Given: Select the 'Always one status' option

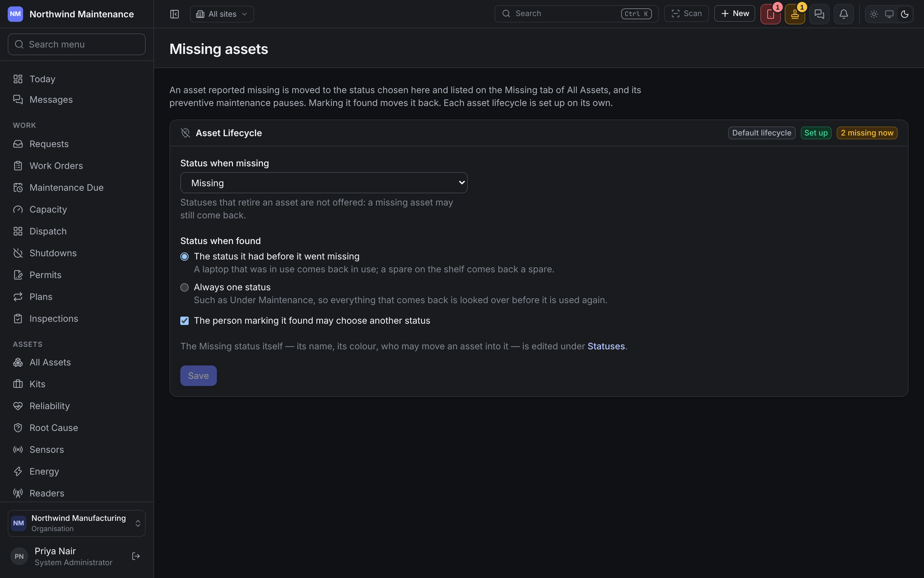Looking at the screenshot, I should [184, 287].
